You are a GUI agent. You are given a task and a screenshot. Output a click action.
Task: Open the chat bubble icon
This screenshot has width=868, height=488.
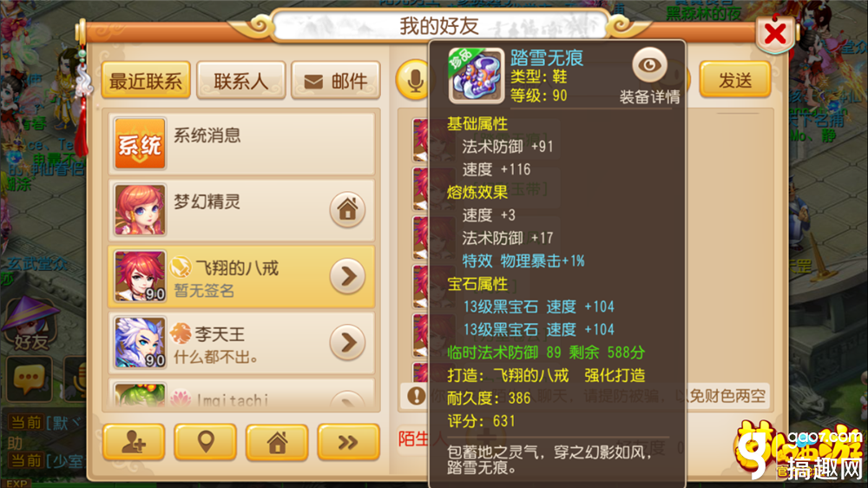29,379
